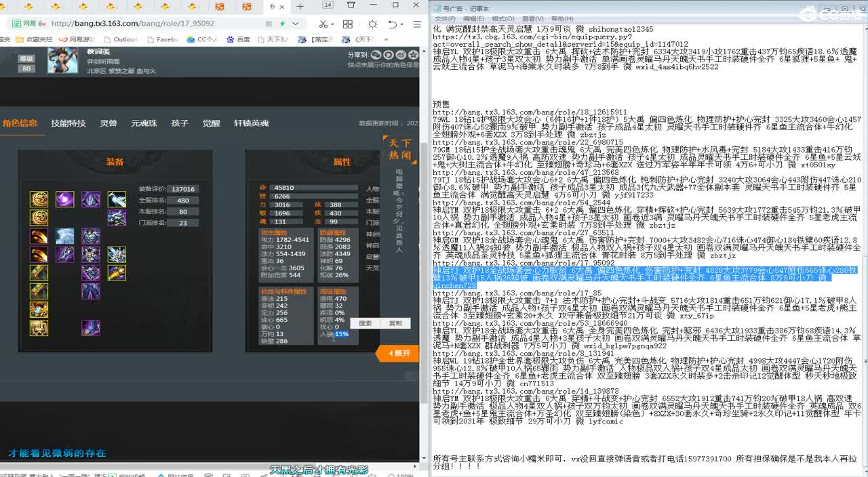Click the 复制 popup button
868x477 pixels.
tap(395, 323)
